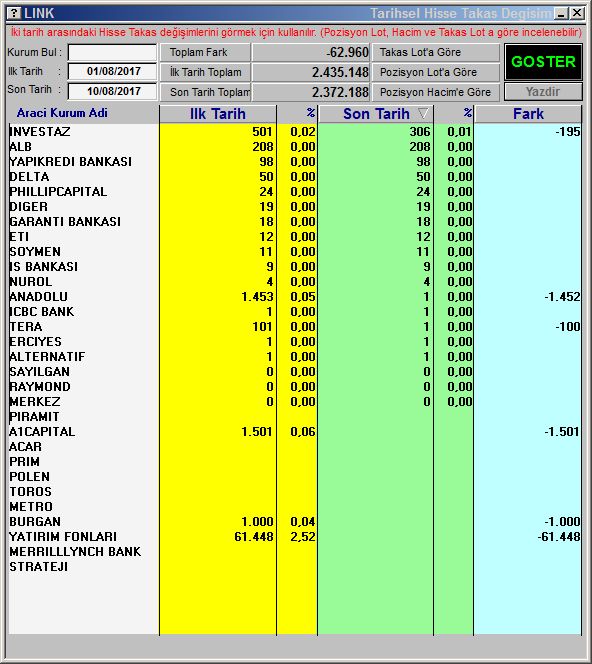Sort by Araci Kurum Adi header
This screenshot has height=664, width=592.
click(x=62, y=113)
